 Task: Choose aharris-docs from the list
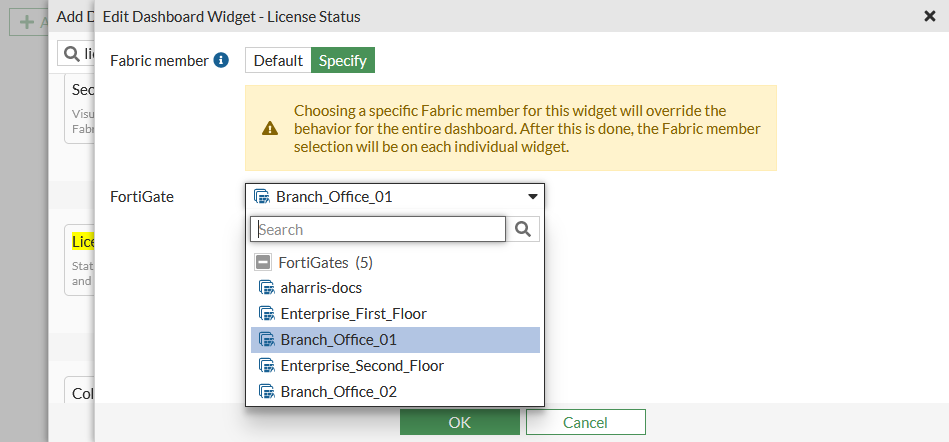pos(320,288)
